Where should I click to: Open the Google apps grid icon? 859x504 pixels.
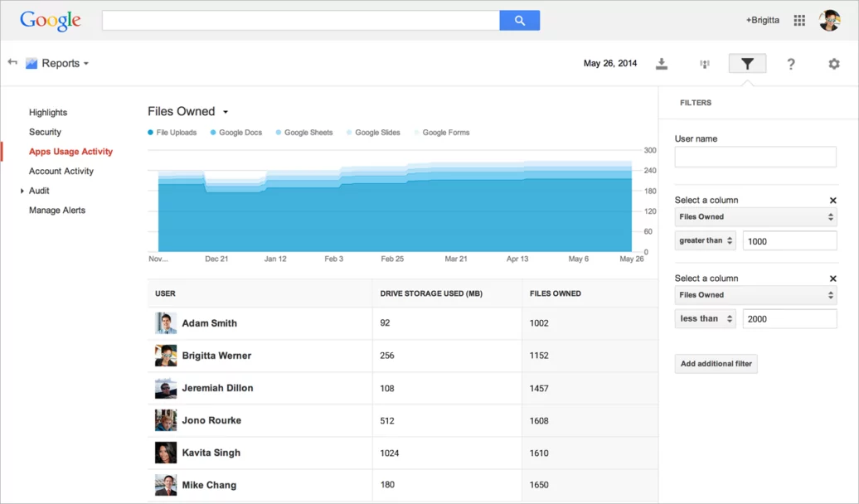click(798, 20)
